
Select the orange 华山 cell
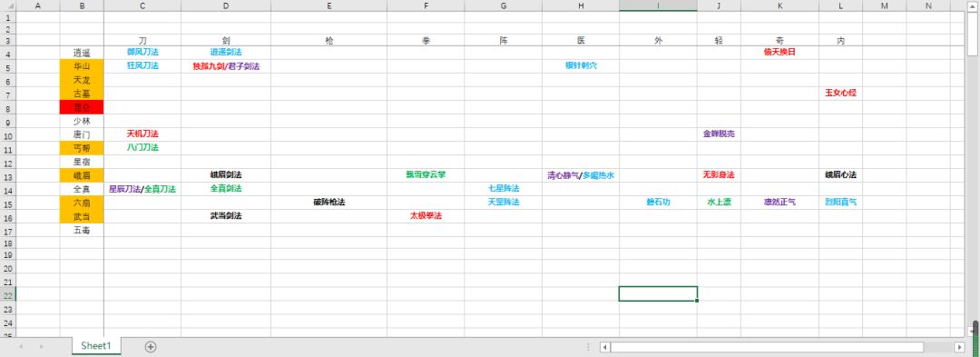(82, 66)
